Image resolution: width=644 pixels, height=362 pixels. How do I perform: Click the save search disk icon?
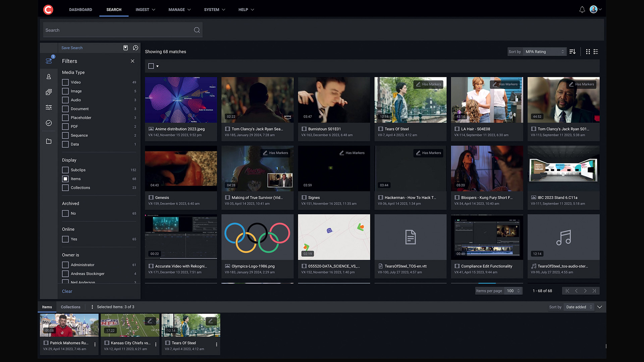click(x=125, y=48)
